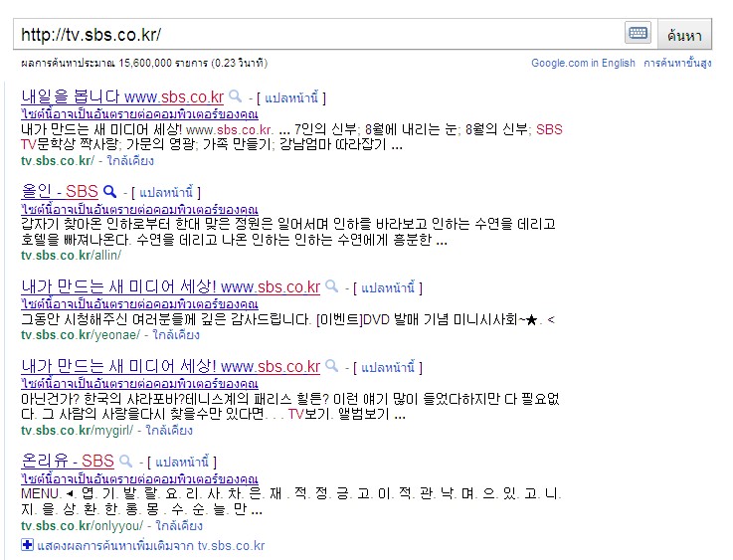The width and height of the screenshot is (733, 560).
Task: Open the malware warning link under 올인 - SBS
Action: pyautogui.click(x=139, y=209)
